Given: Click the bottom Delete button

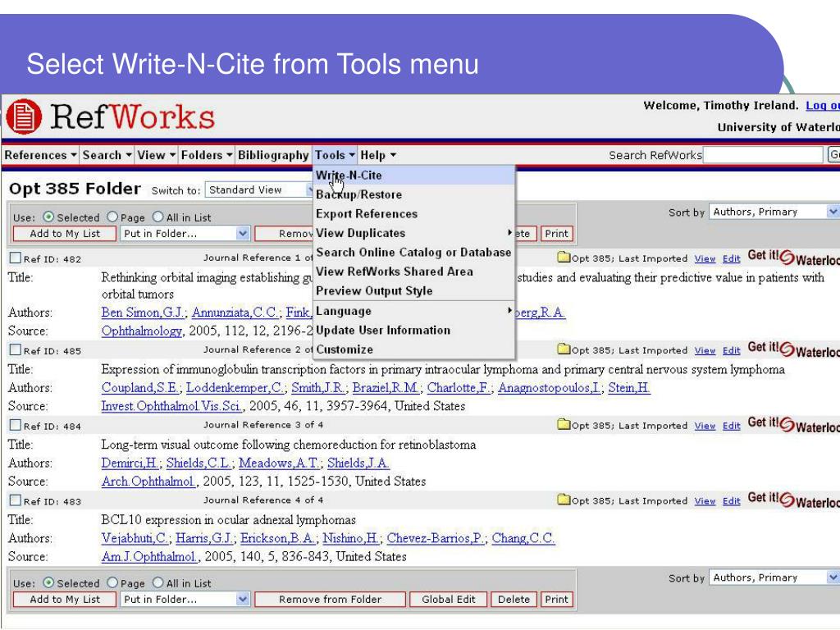Looking at the screenshot, I should [514, 600].
